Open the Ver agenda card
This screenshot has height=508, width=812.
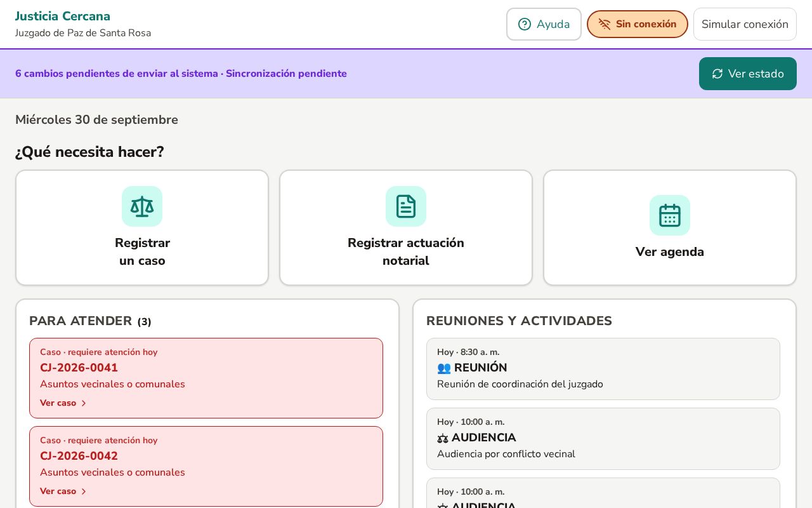[x=670, y=228]
